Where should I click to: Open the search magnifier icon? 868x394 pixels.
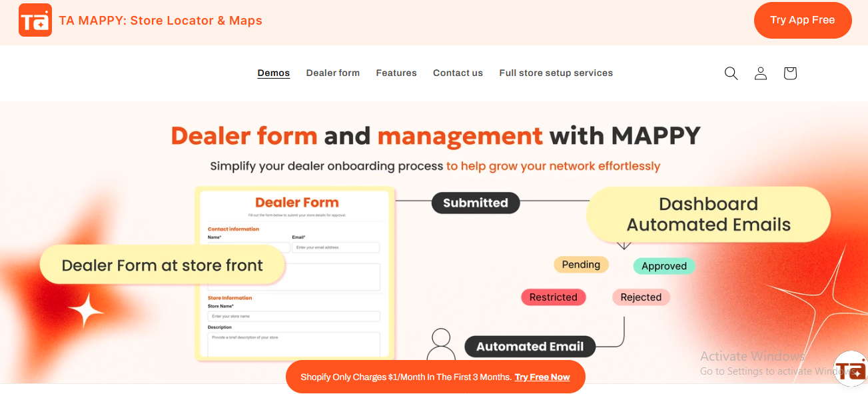(x=731, y=73)
